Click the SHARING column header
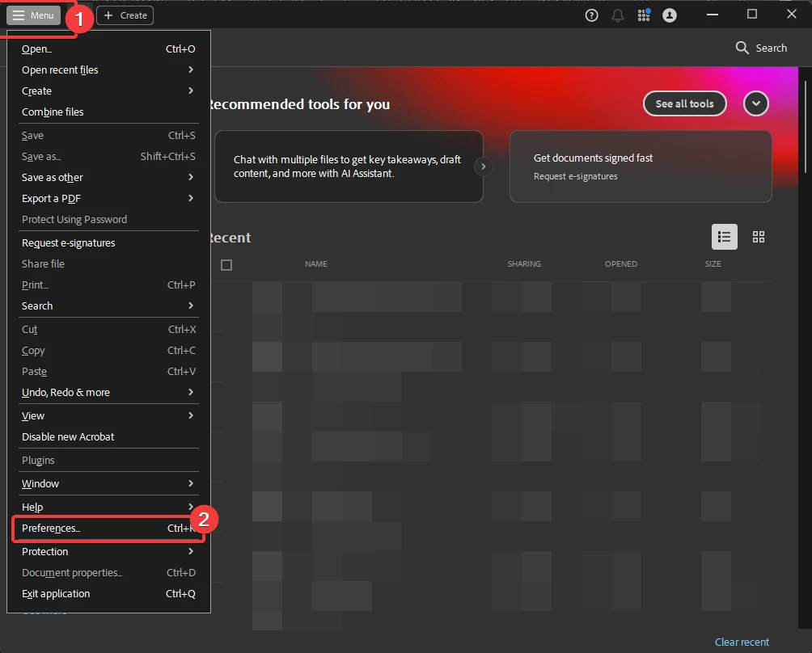This screenshot has width=812, height=653. coord(524,264)
